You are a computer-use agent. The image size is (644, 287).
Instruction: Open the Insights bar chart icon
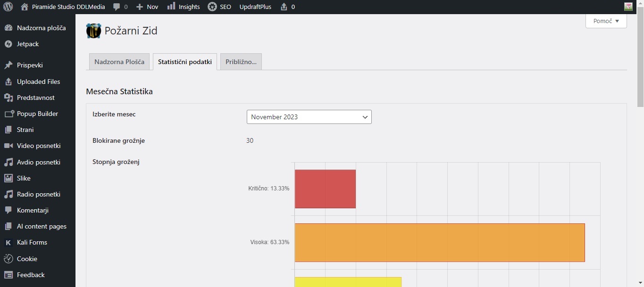(x=171, y=7)
